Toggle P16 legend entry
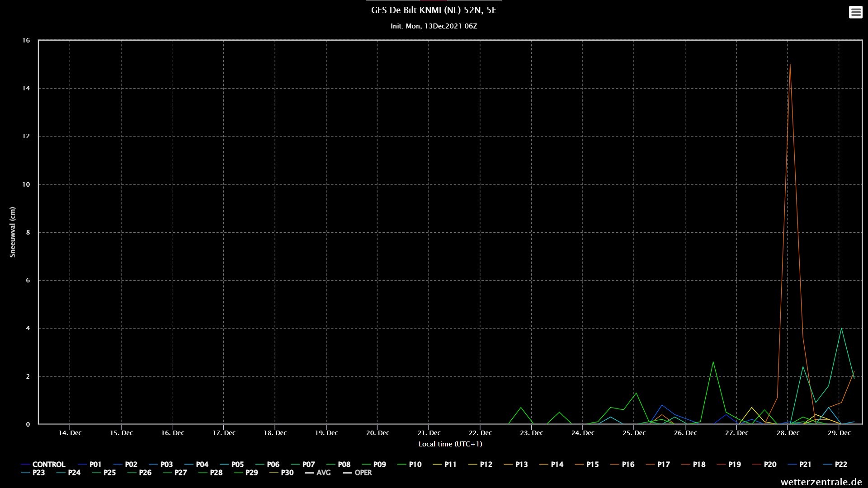The image size is (868, 488). tap(627, 465)
